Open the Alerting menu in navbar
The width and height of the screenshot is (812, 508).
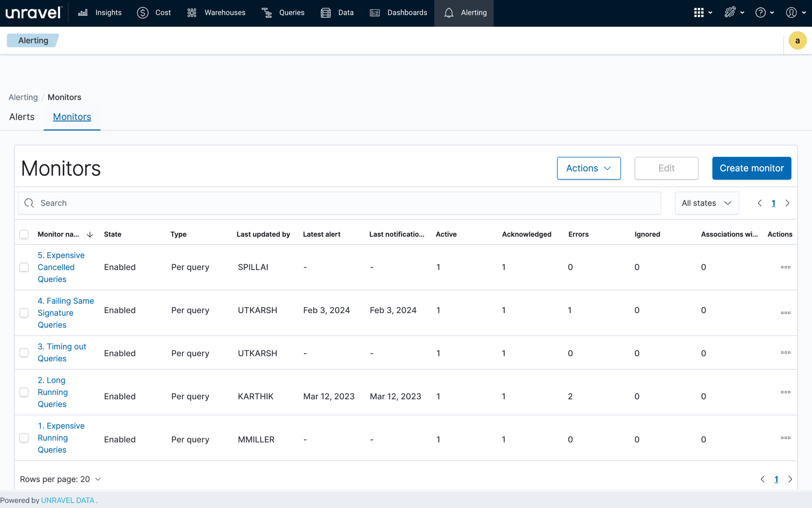464,13
